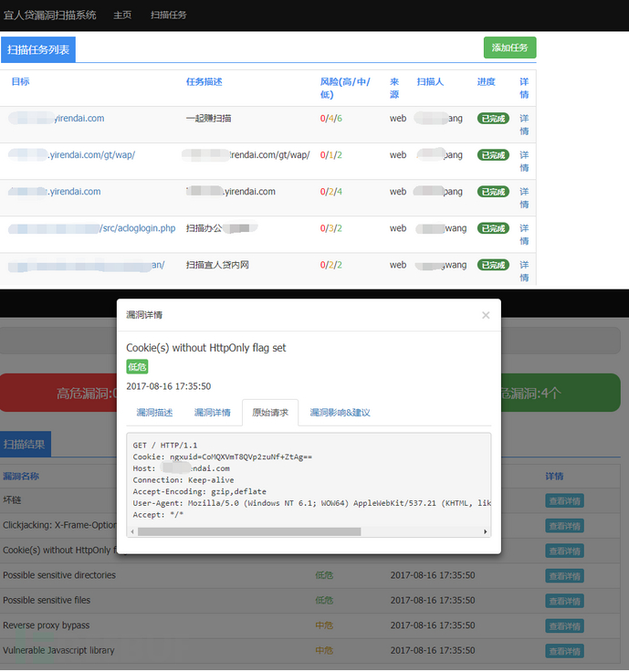Select the 原始请求 tab
Viewport: 629px width, 672px height.
(270, 413)
